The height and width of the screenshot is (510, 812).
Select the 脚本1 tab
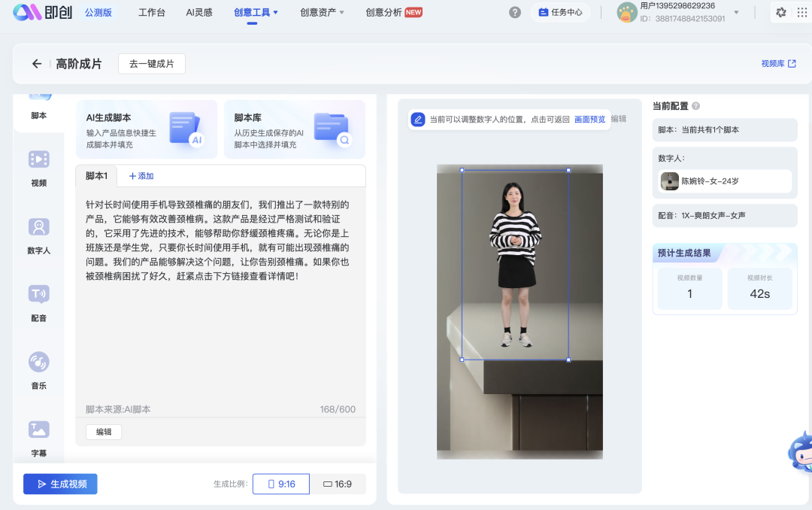[96, 175]
